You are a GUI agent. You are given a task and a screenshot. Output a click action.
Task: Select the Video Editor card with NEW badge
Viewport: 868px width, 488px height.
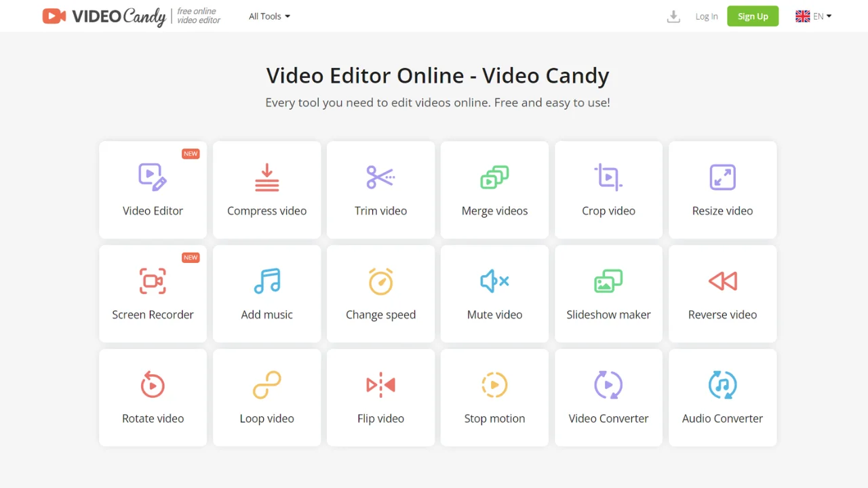pos(153,190)
